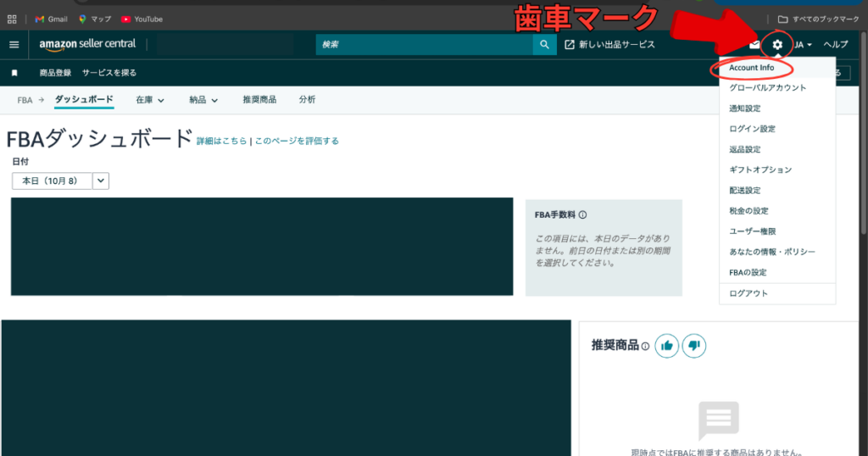Viewport: 868px width, 456px height.
Task: Click the FBA手数料 info icon
Action: click(583, 215)
